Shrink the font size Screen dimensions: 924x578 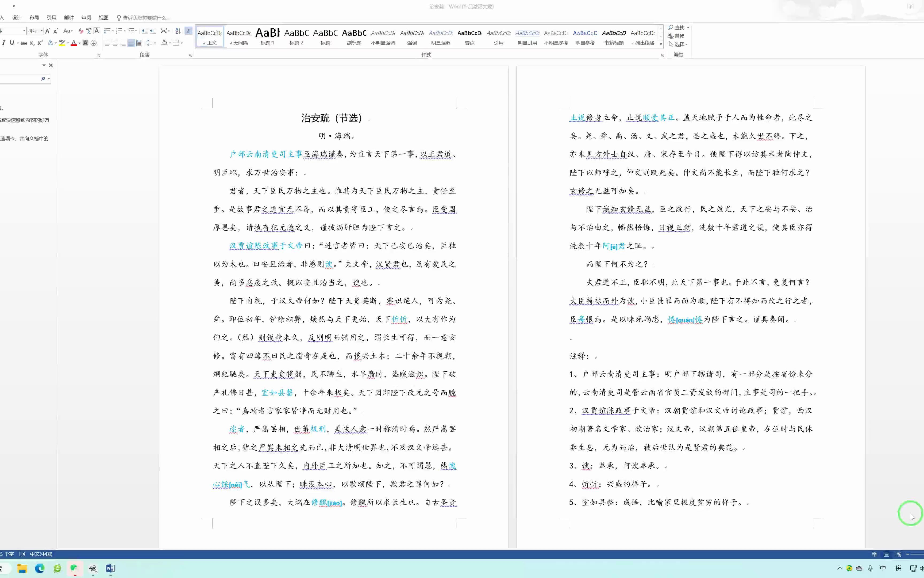click(56, 31)
